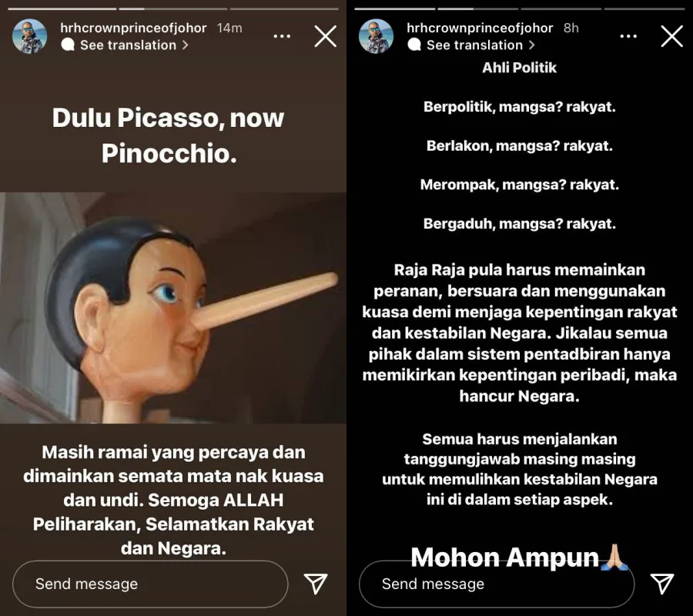
Task: Jump to last progress segment, right story
Action: (644, 8)
